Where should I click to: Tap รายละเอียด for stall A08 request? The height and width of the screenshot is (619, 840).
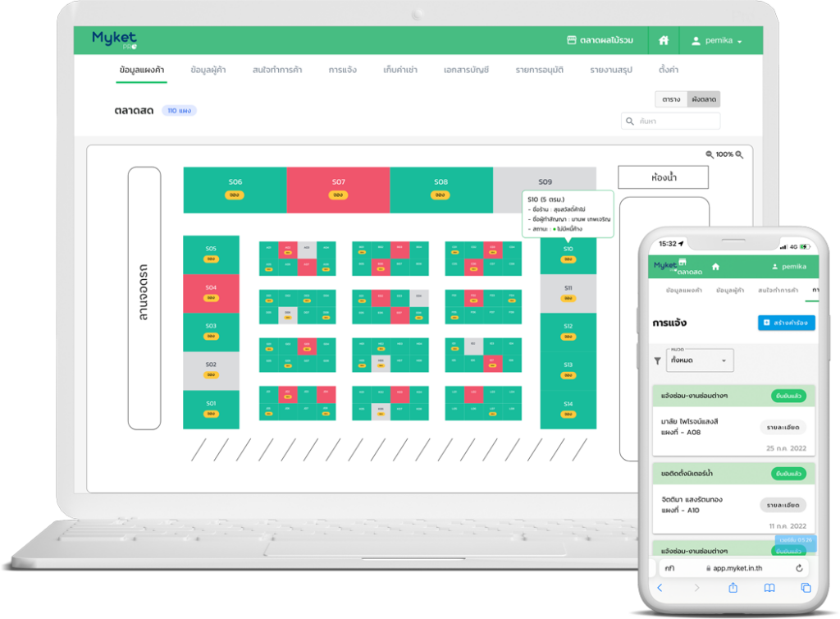coord(783,427)
